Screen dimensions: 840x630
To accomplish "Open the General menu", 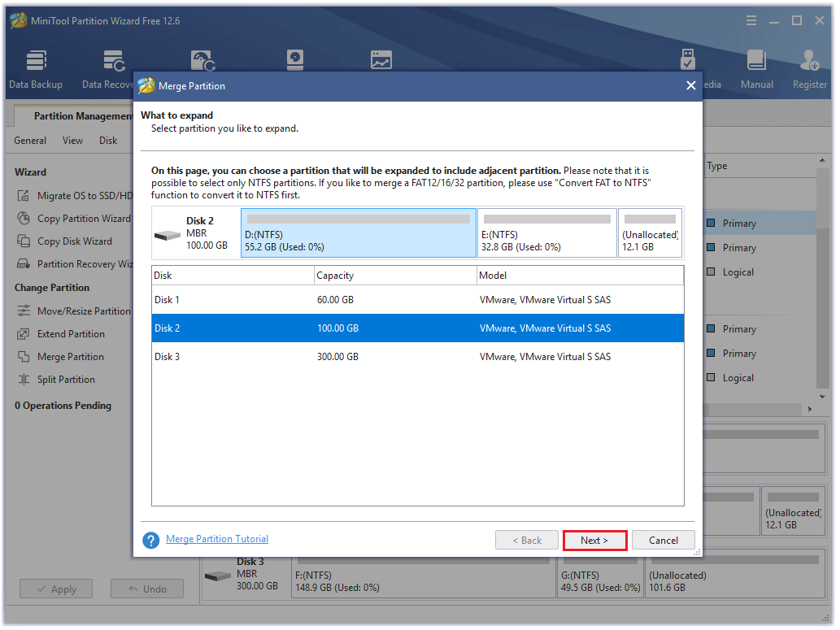I will coord(30,141).
